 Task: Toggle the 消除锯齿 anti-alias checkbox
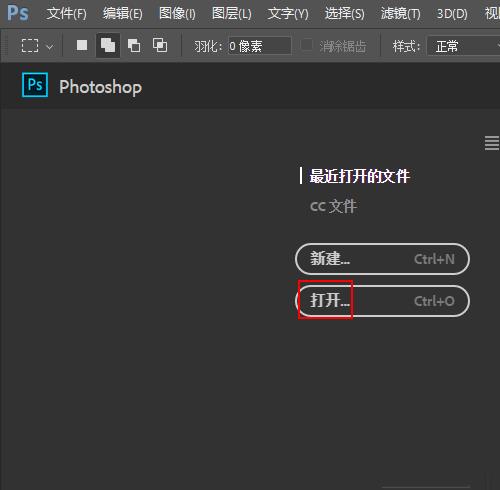[307, 45]
